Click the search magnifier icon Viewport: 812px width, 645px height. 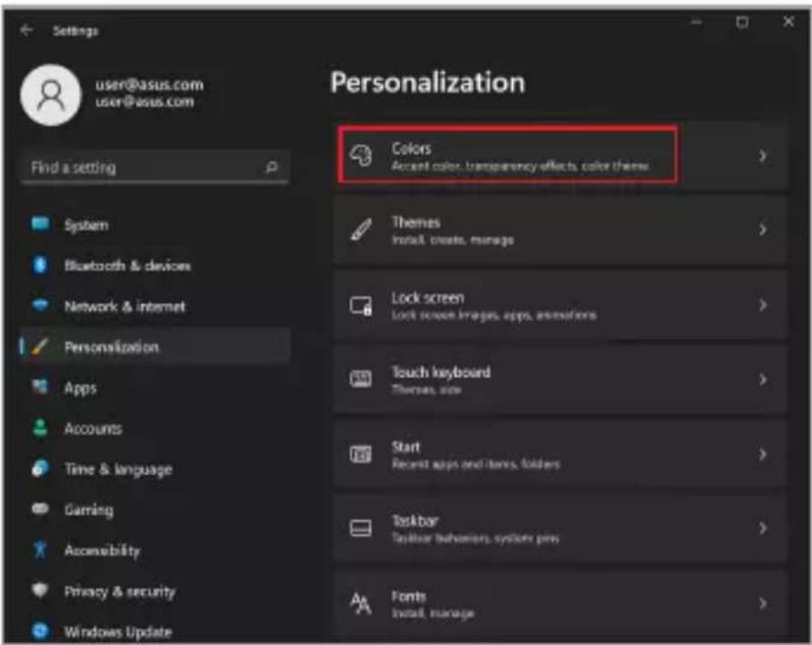coord(271,167)
